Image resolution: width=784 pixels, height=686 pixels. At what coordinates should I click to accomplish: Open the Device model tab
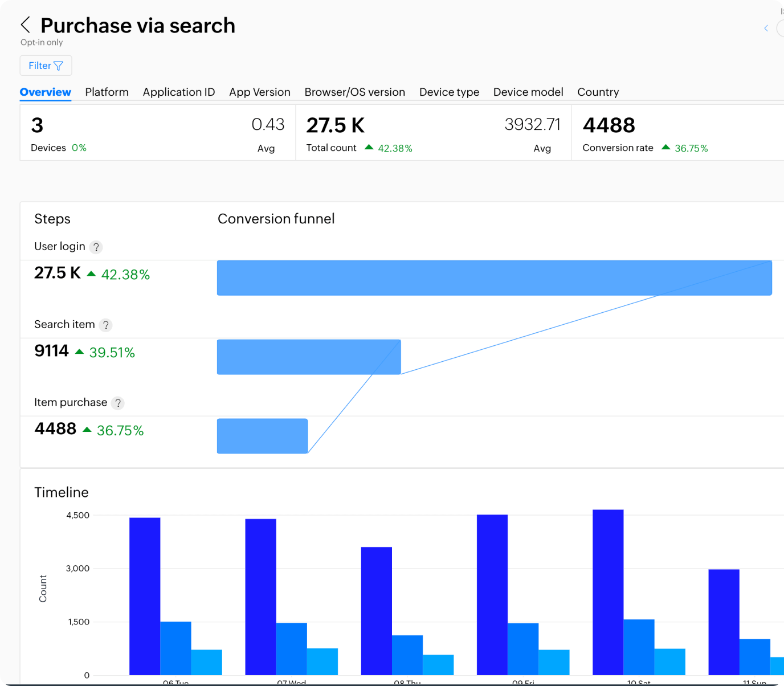pyautogui.click(x=528, y=92)
